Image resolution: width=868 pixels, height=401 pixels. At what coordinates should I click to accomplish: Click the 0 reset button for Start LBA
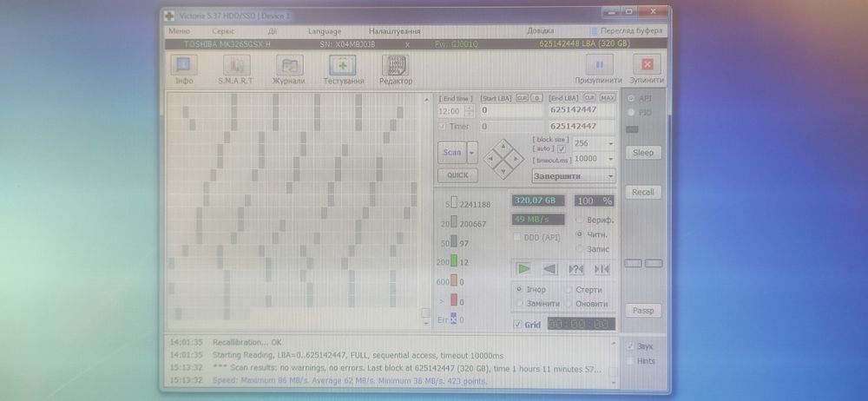(x=536, y=98)
